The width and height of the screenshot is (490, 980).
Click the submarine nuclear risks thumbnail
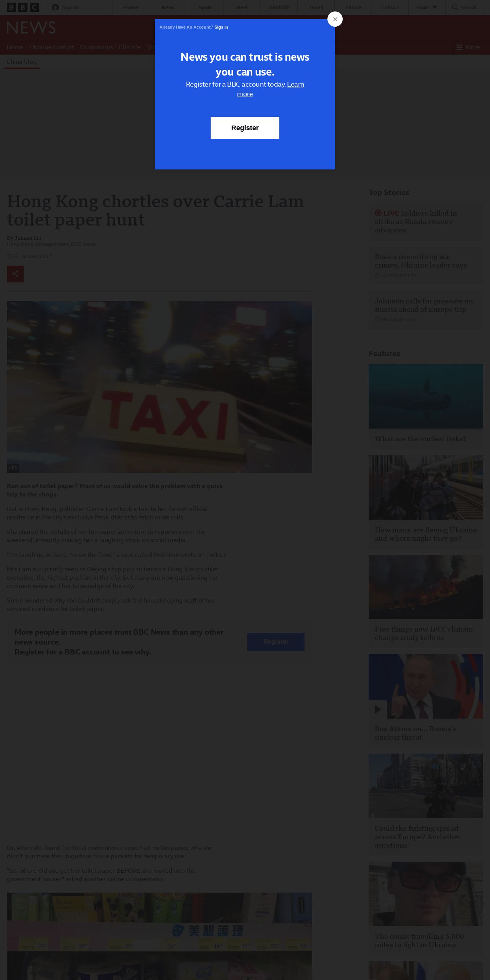click(x=426, y=396)
